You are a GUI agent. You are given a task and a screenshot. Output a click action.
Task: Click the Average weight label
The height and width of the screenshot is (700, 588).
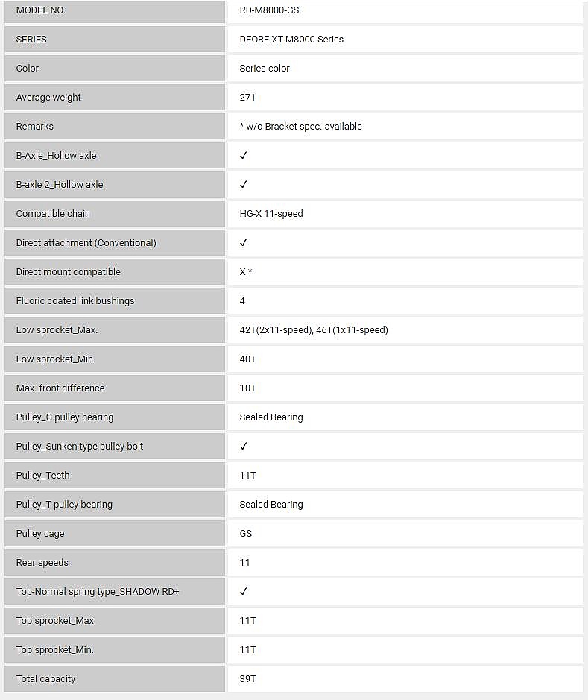click(48, 97)
